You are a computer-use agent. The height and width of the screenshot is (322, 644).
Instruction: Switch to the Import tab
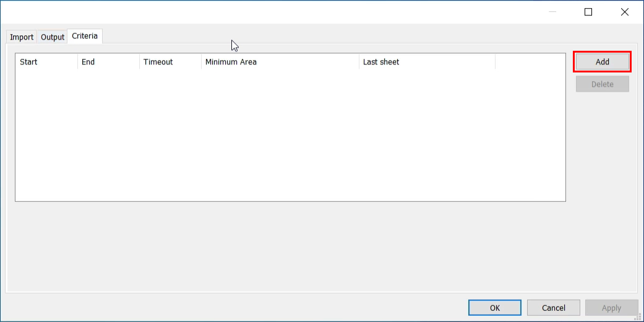pos(22,37)
